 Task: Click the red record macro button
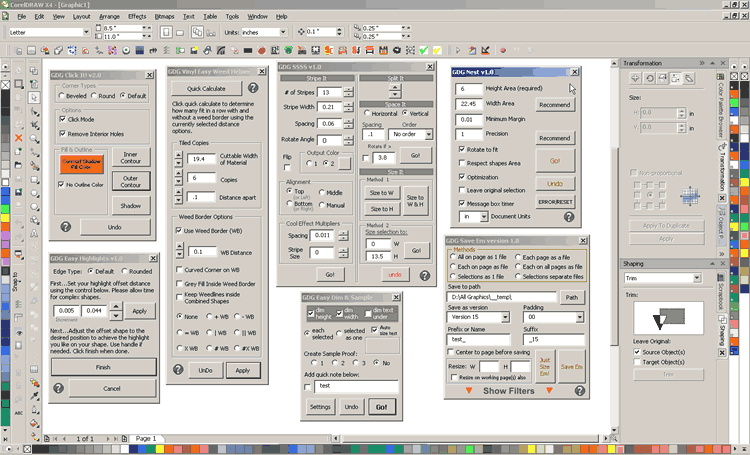[503, 50]
